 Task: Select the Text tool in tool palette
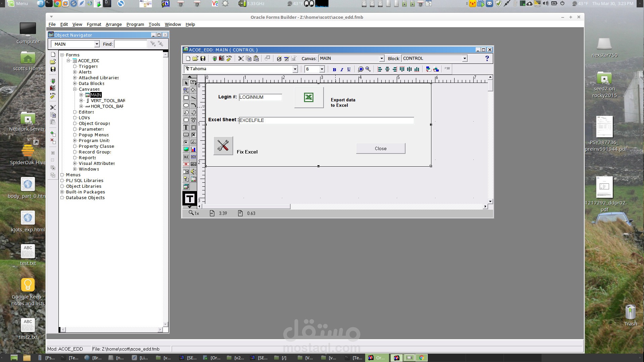tap(186, 127)
